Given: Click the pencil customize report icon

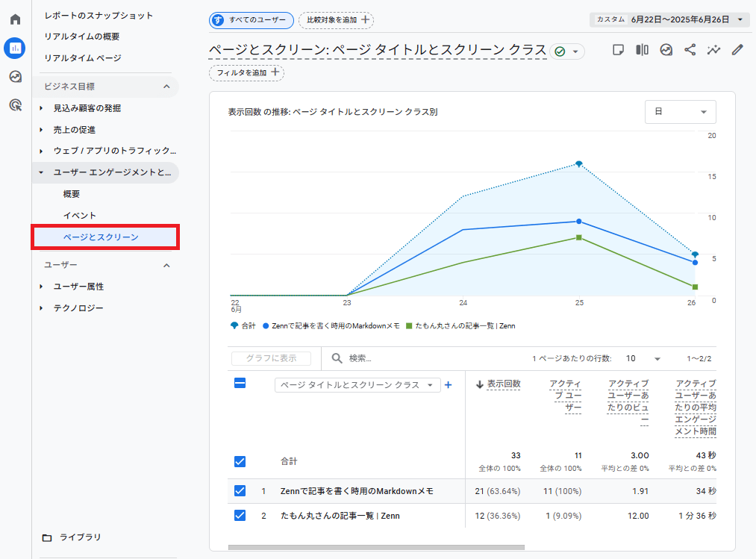Looking at the screenshot, I should tap(737, 50).
